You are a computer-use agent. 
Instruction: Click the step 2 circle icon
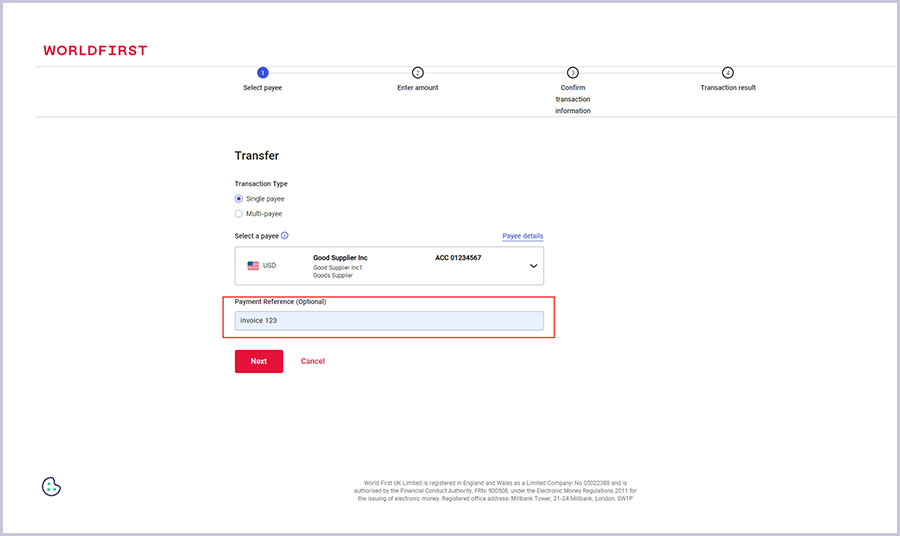tap(418, 72)
